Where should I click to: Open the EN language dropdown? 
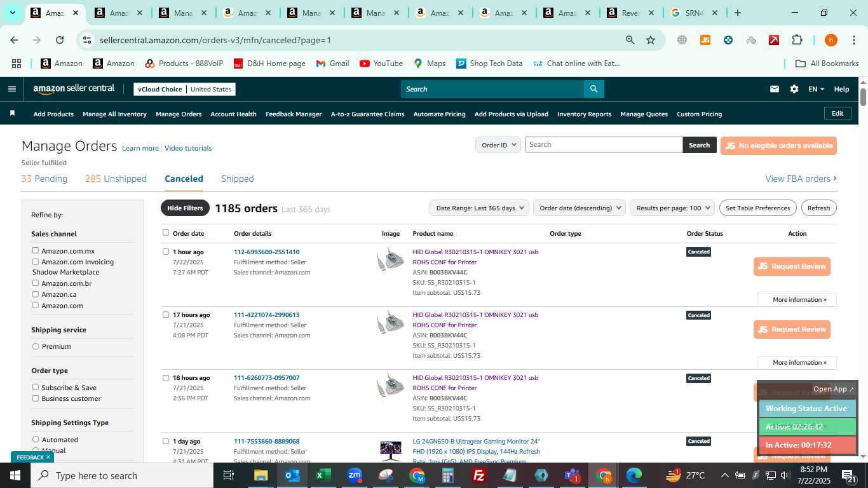(816, 89)
